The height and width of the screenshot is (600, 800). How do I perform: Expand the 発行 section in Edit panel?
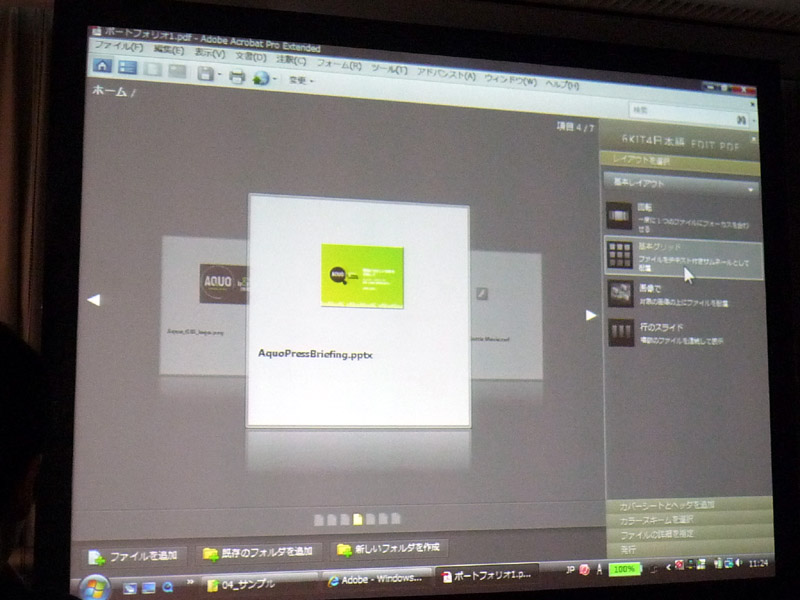pyautogui.click(x=690, y=549)
